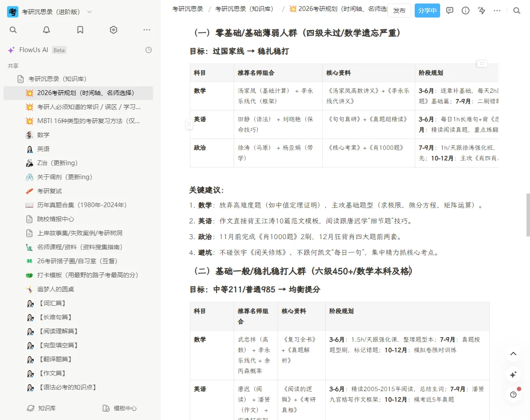Click the document icon beside 院校情报中心
This screenshot has height=420, width=530.
[x=29, y=219]
